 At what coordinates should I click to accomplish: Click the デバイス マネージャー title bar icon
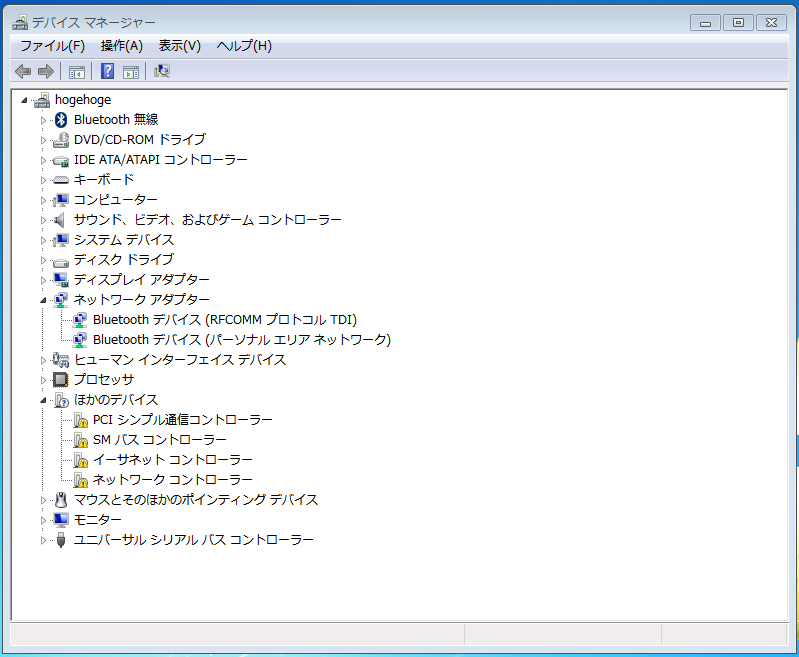coord(20,22)
